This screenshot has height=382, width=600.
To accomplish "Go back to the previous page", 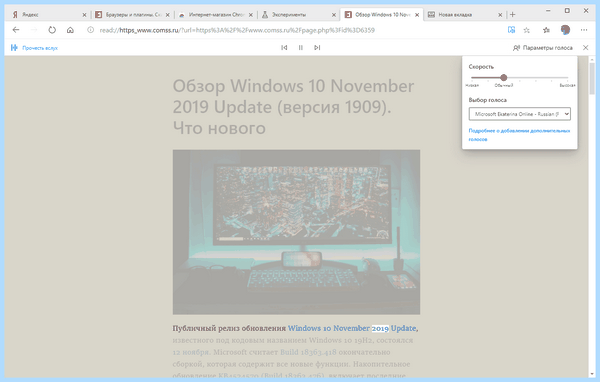I will click(x=16, y=30).
